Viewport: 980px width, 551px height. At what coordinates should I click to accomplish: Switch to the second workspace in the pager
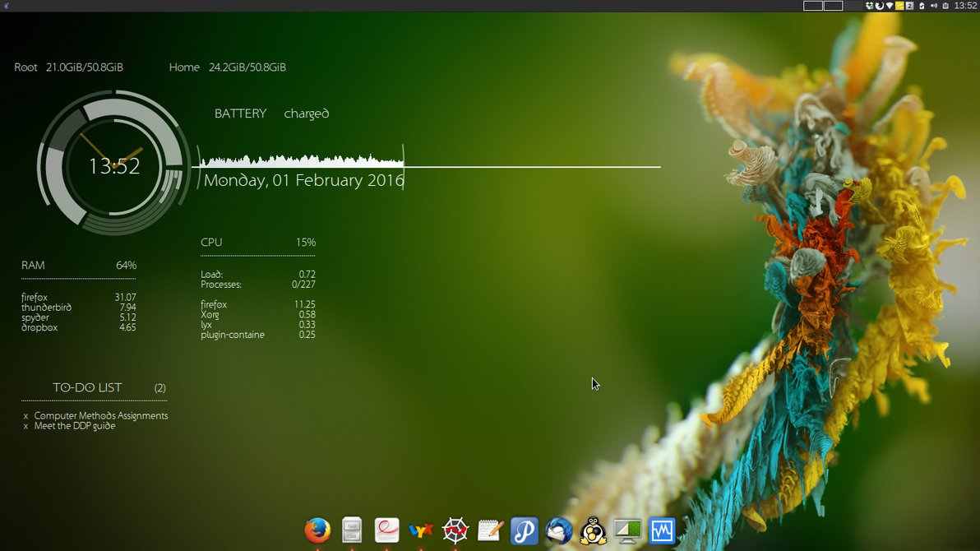[834, 5]
